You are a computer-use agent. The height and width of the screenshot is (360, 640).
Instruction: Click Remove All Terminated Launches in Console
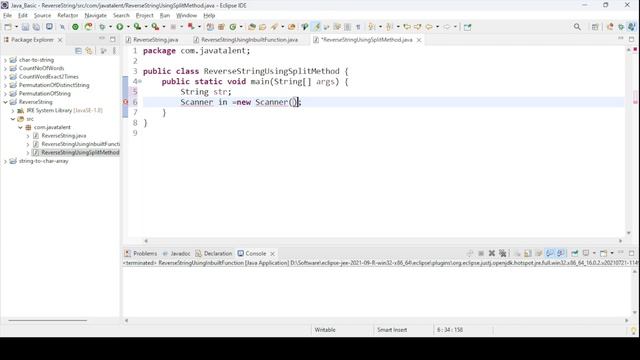click(503, 253)
